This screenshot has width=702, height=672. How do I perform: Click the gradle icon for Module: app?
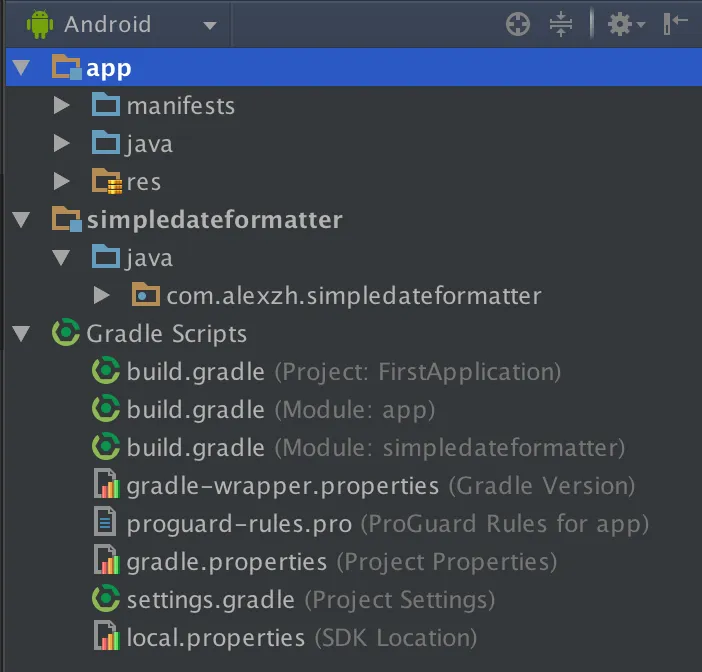[x=106, y=408]
